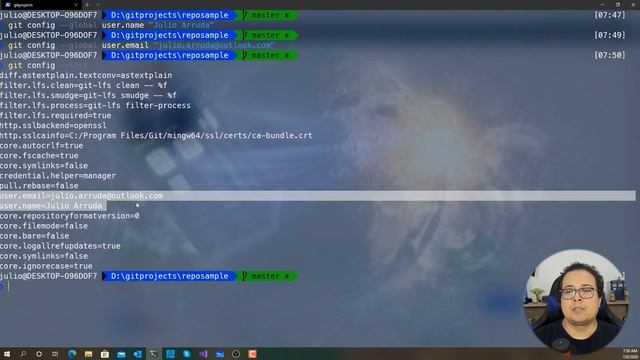The image size is (640, 360).
Task: Click the [07:50] timestamp
Action: click(609, 55)
